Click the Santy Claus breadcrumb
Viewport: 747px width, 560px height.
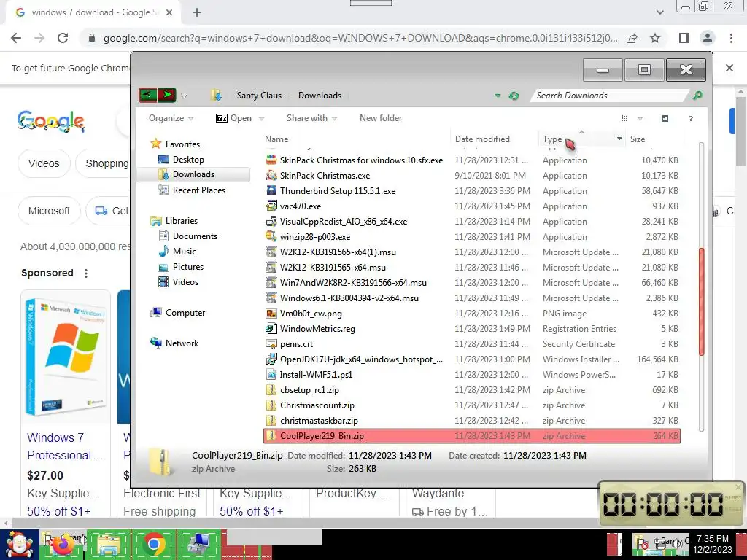tap(259, 96)
